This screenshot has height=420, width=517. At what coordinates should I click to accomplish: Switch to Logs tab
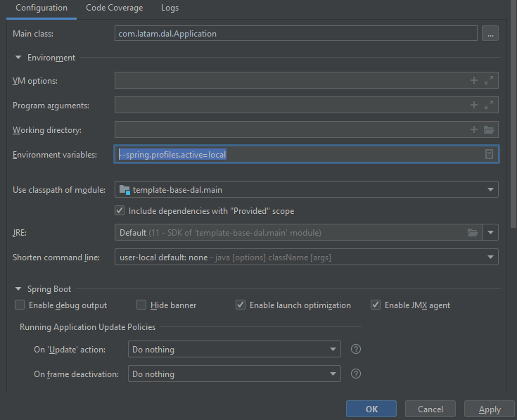pos(170,8)
